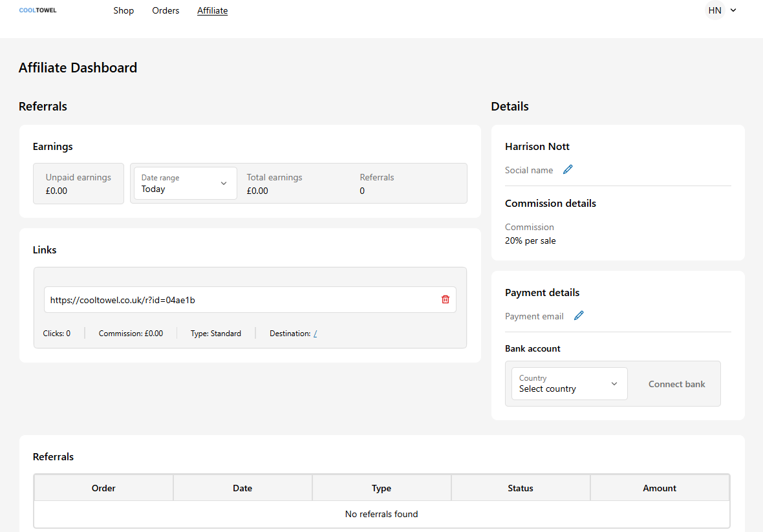Click the HN user avatar
763x532 pixels.
[x=715, y=10]
